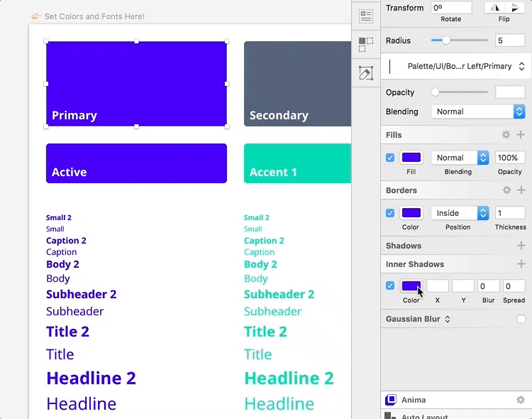Open border Position dropdown showing Inside
Image resolution: width=532 pixels, height=419 pixels.
(460, 213)
